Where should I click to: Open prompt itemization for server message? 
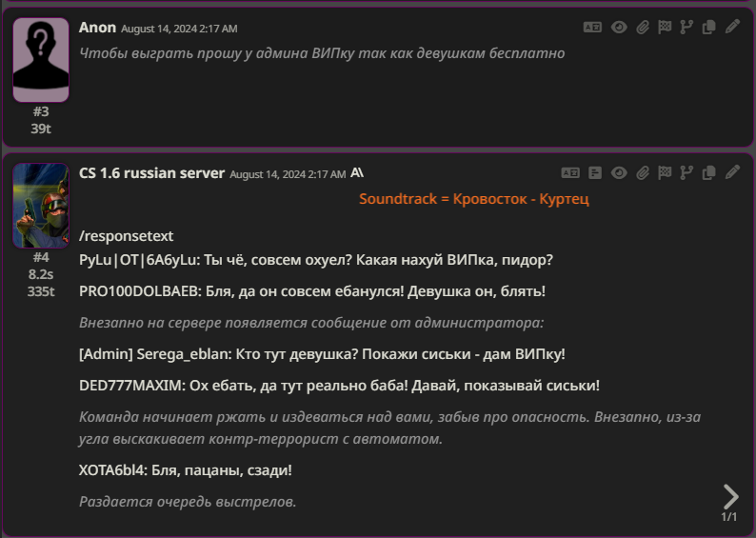[x=595, y=173]
